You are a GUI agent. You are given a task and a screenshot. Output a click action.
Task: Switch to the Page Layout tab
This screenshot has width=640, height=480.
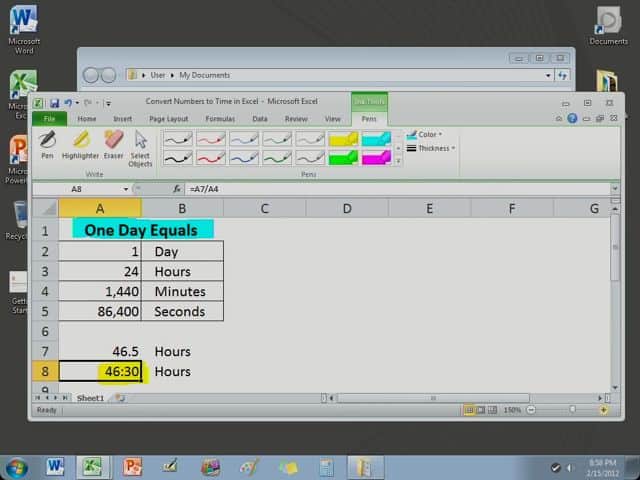click(x=169, y=119)
